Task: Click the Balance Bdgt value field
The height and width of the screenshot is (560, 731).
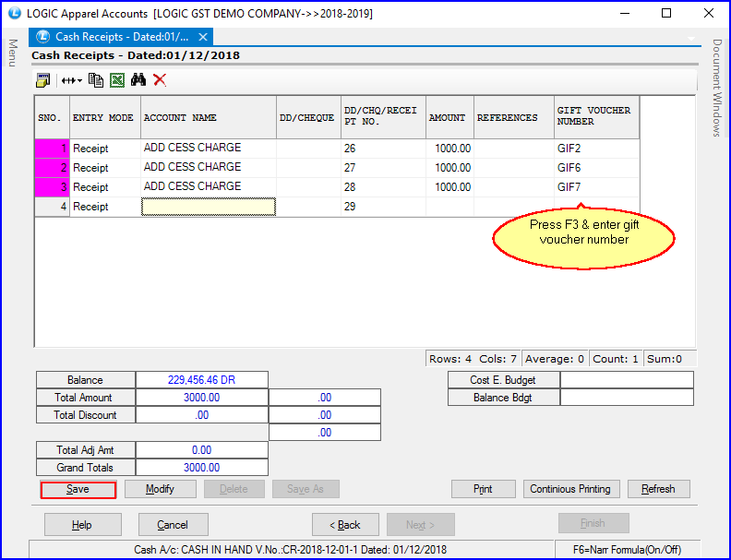Action: click(x=627, y=398)
